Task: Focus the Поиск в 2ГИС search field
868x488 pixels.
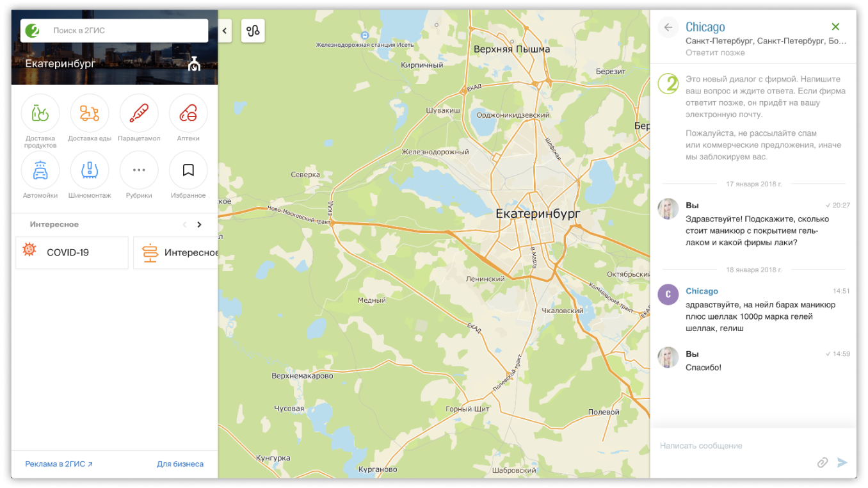Action: (x=114, y=31)
